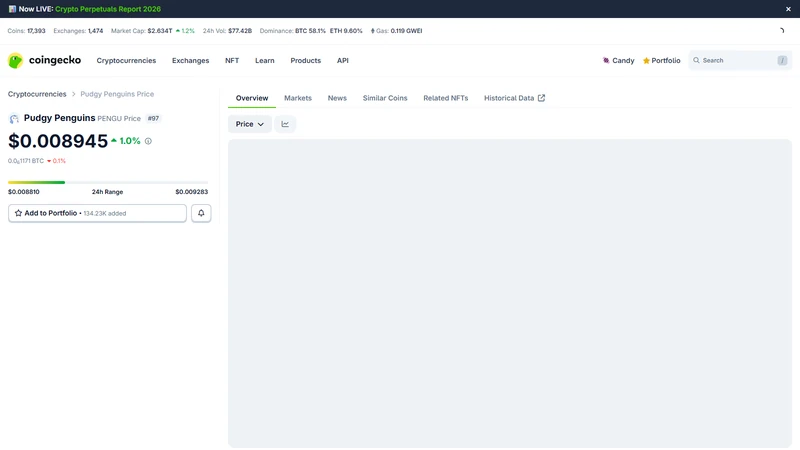Image resolution: width=800 pixels, height=450 pixels.
Task: Open the Portfolio link with star icon
Action: coord(661,60)
